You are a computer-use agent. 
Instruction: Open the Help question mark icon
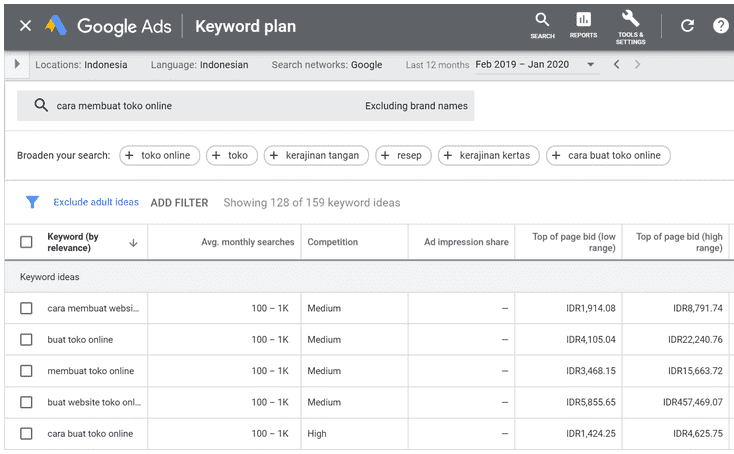720,25
